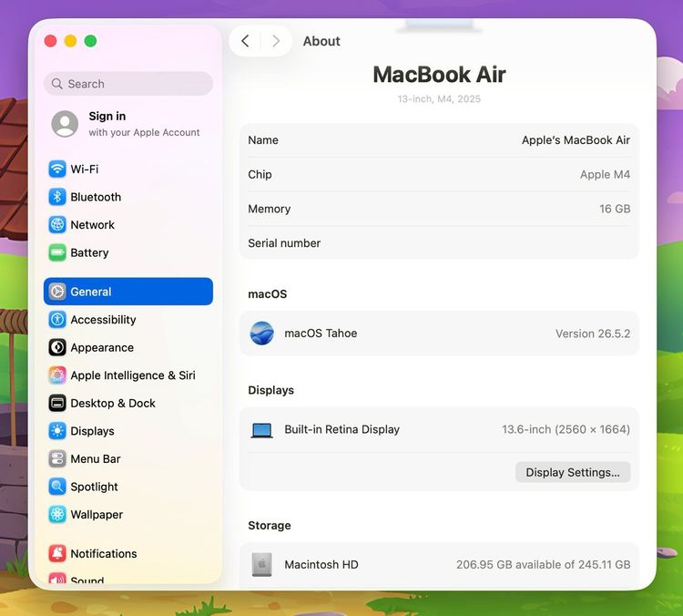Select the Bluetooth label in sidebar
683x616 pixels.
coord(96,197)
